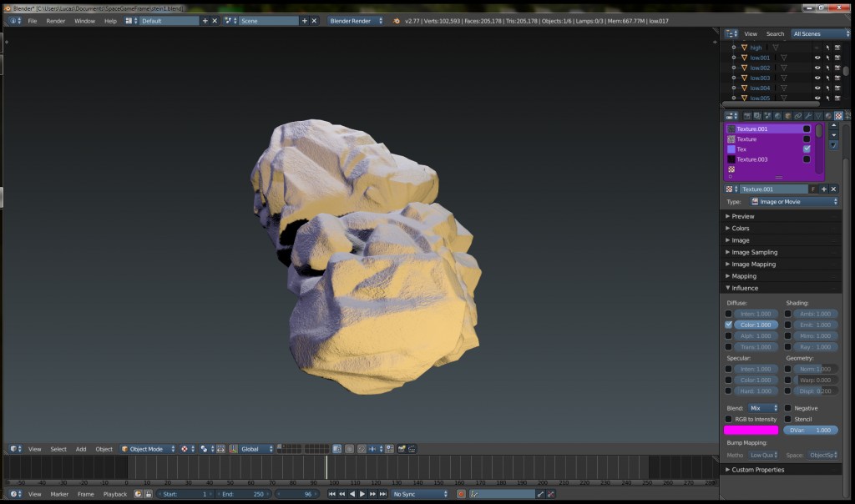Viewport: 855px width, 504px height.
Task: Open the Constraints properties tab
Action: pyautogui.click(x=798, y=115)
